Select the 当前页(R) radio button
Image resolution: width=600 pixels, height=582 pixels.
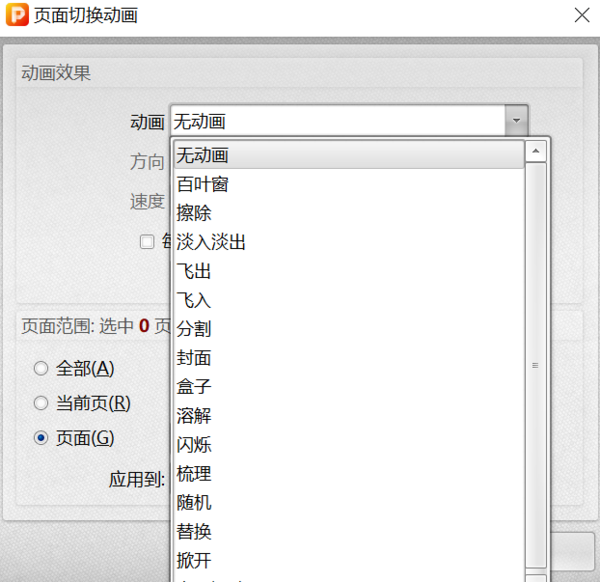(41, 403)
